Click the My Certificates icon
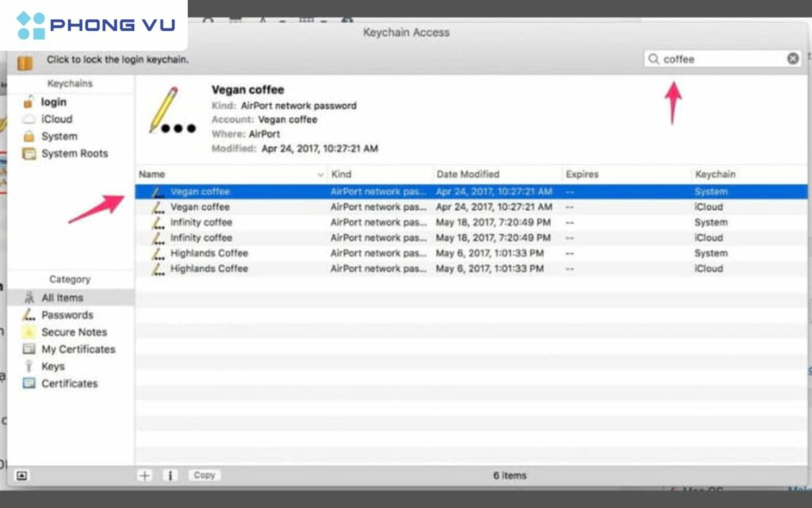The width and height of the screenshot is (812, 508). pos(29,349)
